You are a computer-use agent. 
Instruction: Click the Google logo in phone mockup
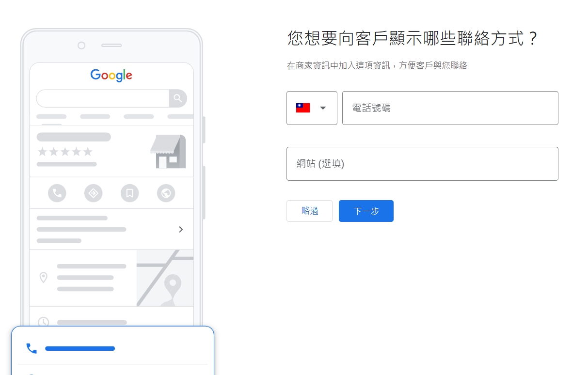(x=111, y=75)
